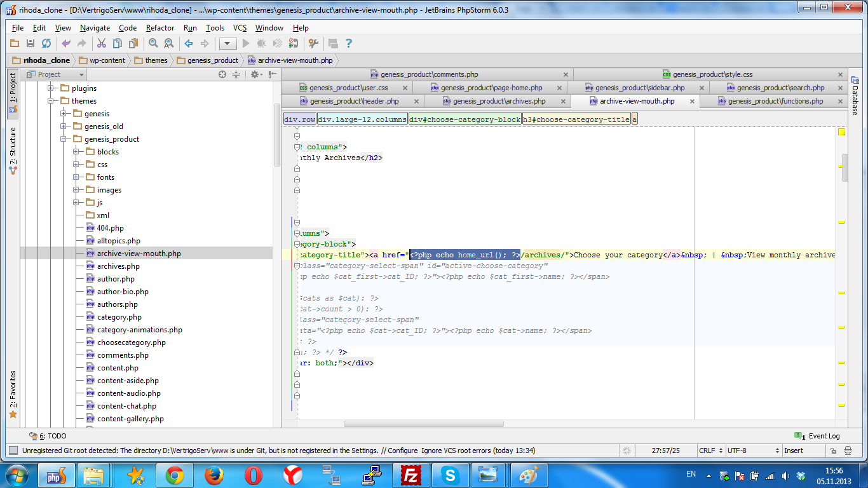Select category.php in the project tree

pyautogui.click(x=119, y=317)
